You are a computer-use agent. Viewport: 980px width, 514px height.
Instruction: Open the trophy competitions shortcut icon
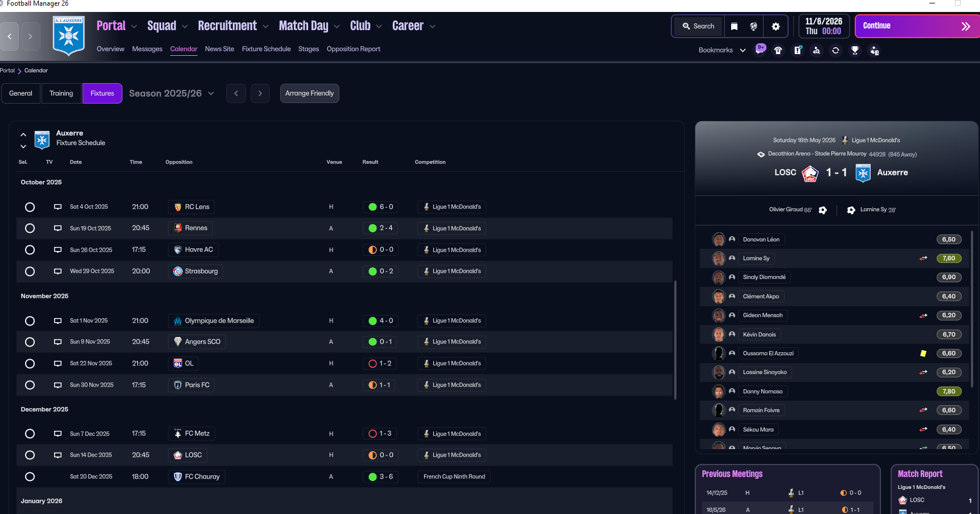[855, 50]
